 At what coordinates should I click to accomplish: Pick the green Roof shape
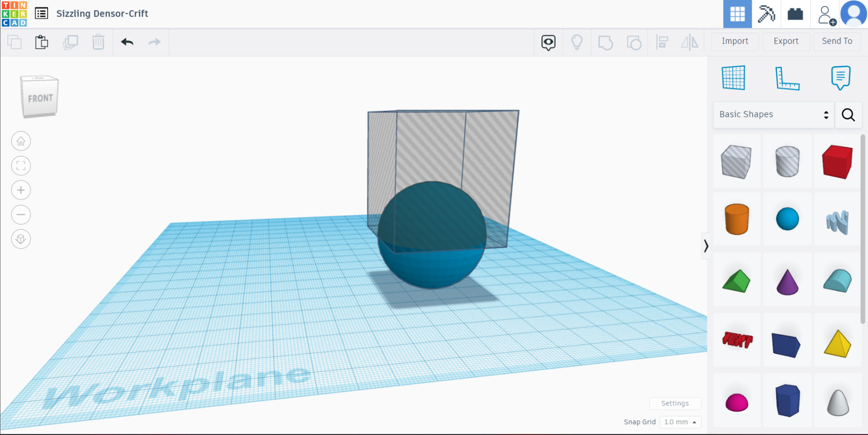point(736,281)
